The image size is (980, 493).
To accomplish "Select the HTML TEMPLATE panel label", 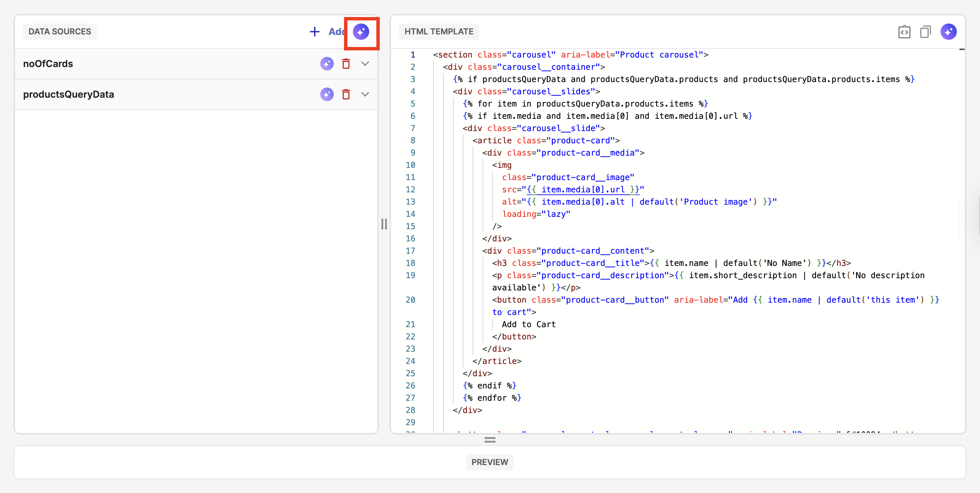I will point(439,32).
